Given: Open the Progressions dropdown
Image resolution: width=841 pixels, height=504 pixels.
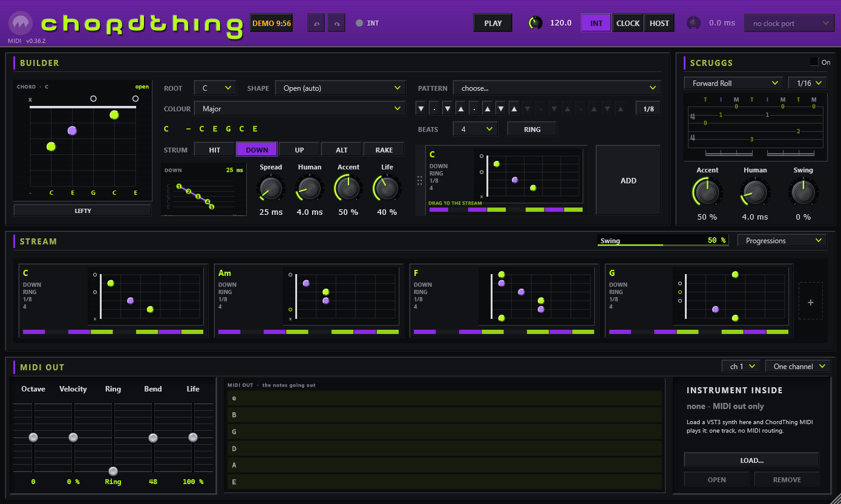Looking at the screenshot, I should point(782,240).
